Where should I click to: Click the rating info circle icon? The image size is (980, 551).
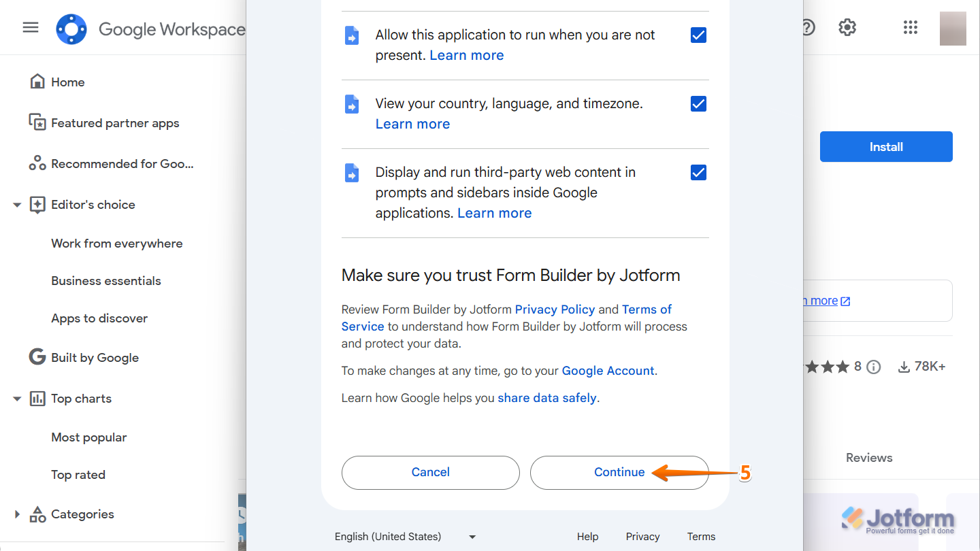[x=874, y=366]
